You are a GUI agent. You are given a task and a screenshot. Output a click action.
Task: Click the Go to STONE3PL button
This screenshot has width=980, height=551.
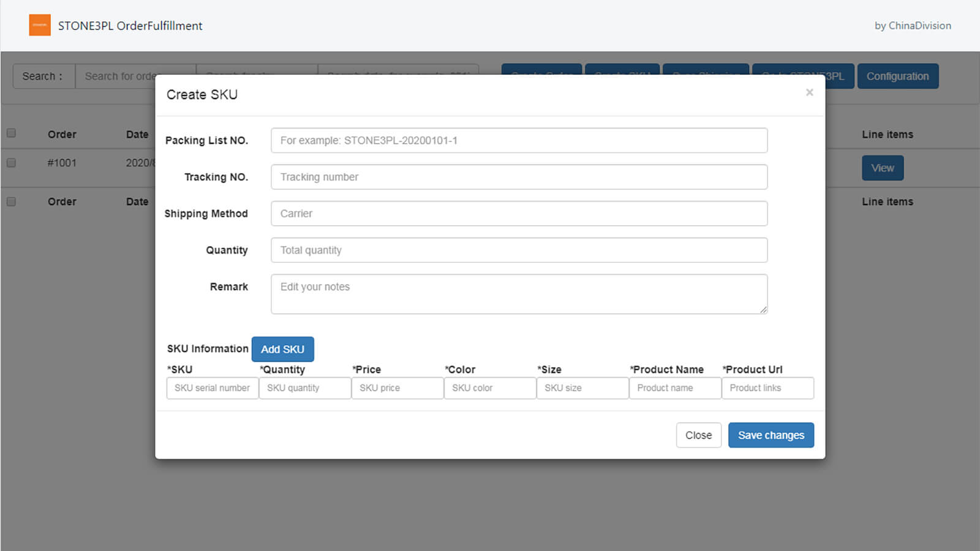[803, 76]
